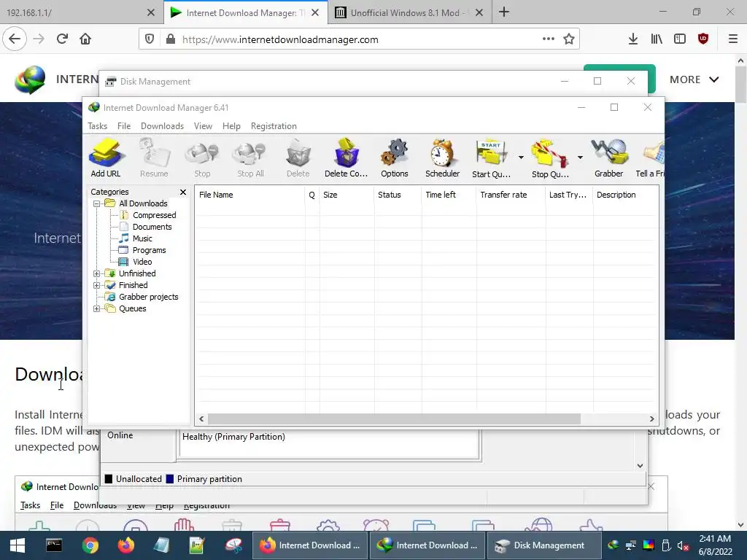Screen dimensions: 747x560
Task: Click the uBlock Origin extension icon
Action: [x=703, y=39]
